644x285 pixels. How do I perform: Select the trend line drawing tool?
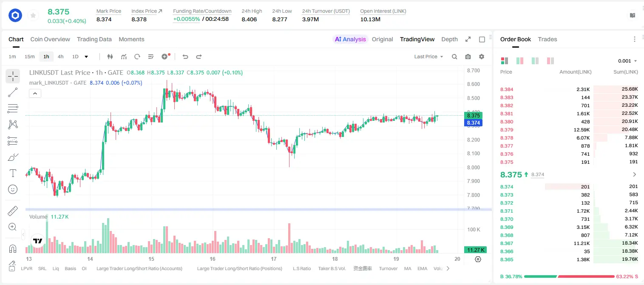pos(13,92)
